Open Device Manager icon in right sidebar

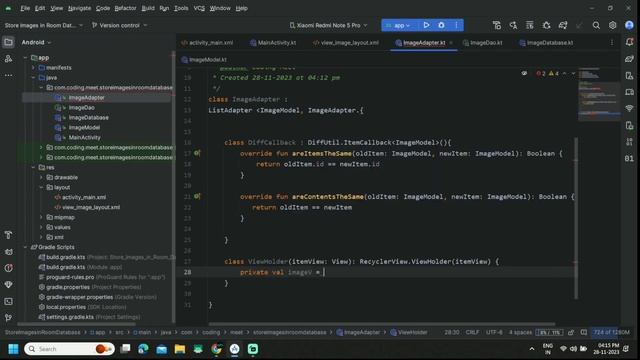click(x=629, y=76)
